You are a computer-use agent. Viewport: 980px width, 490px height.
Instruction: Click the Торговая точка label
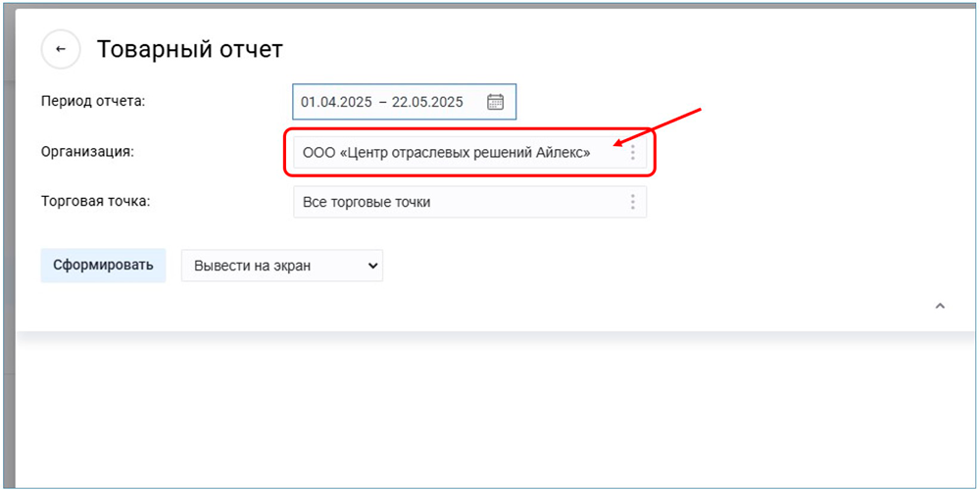[95, 201]
